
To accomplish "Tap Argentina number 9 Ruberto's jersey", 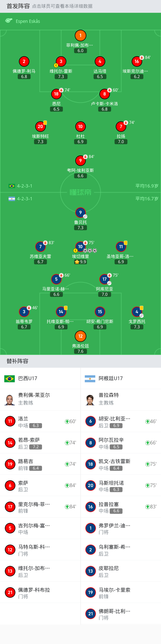I will tap(80, 213).
